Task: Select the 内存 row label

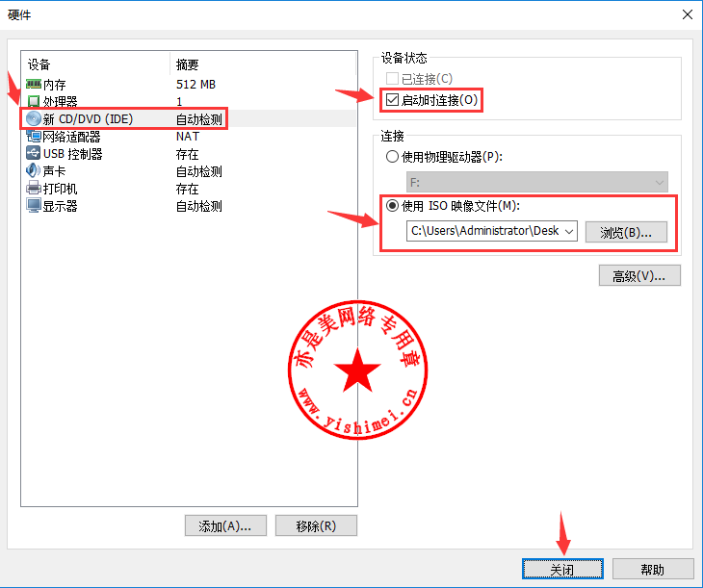Action: pyautogui.click(x=55, y=85)
